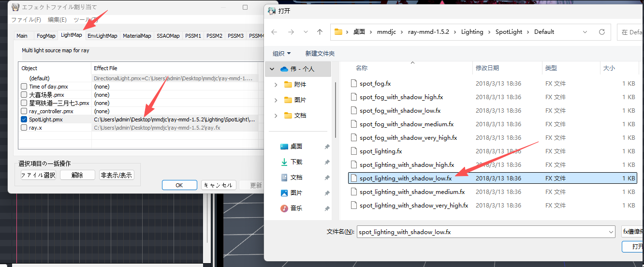Select spot_fog_with_shadow_low.fx file

(x=400, y=111)
